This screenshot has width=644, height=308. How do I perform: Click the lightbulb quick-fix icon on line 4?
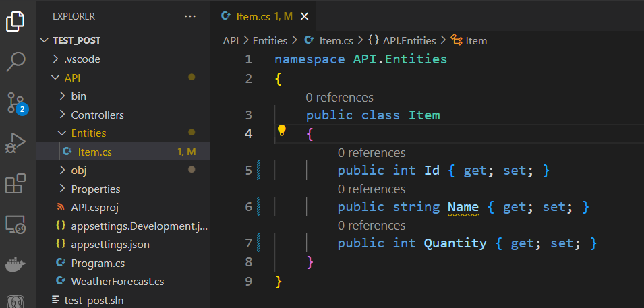pyautogui.click(x=281, y=131)
